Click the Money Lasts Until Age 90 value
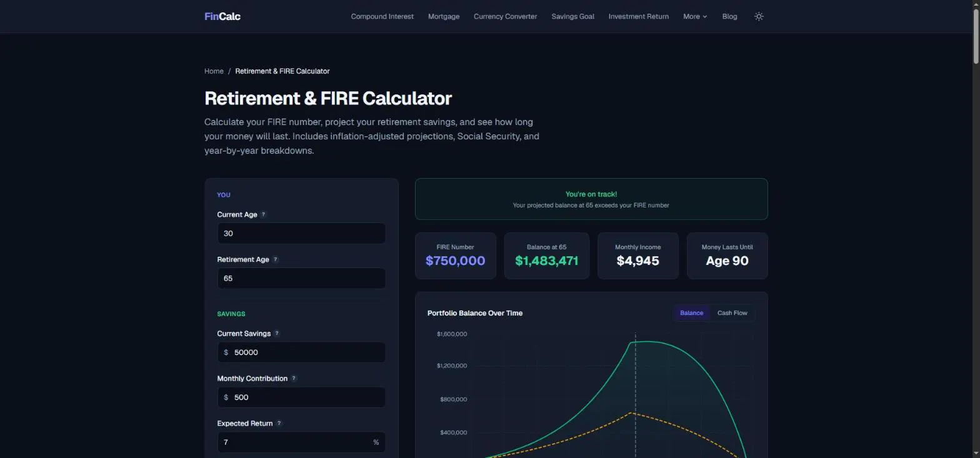 (727, 261)
